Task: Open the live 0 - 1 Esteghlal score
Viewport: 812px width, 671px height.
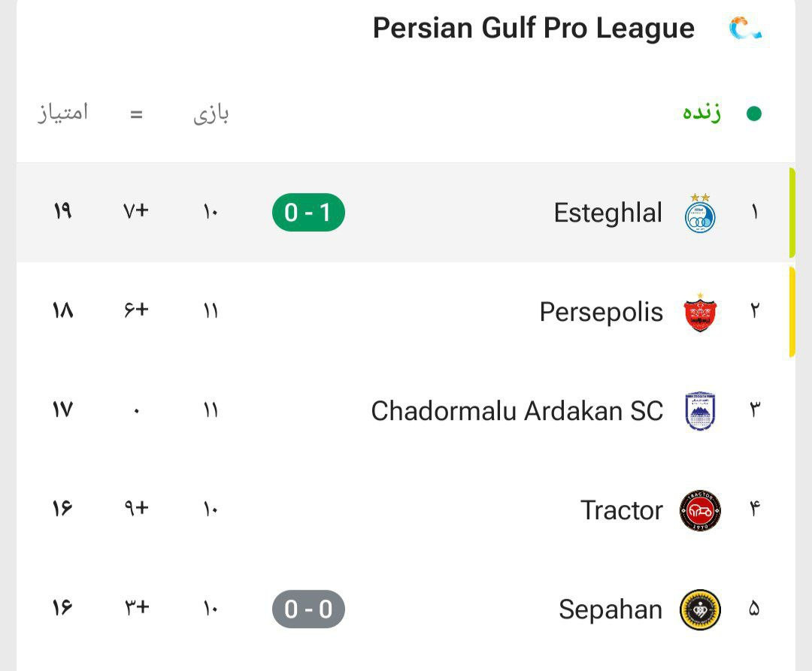Action: click(308, 213)
